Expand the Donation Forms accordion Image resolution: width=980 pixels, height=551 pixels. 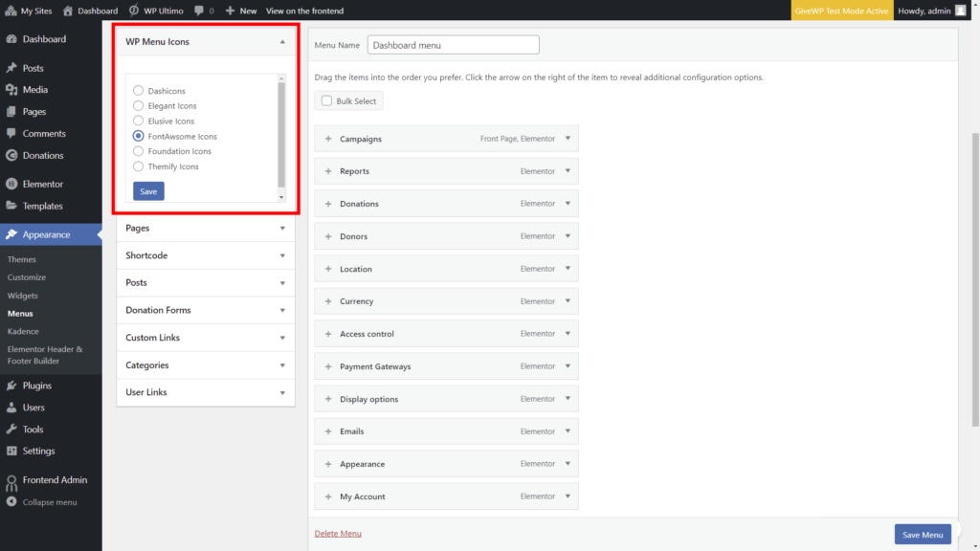tap(282, 310)
